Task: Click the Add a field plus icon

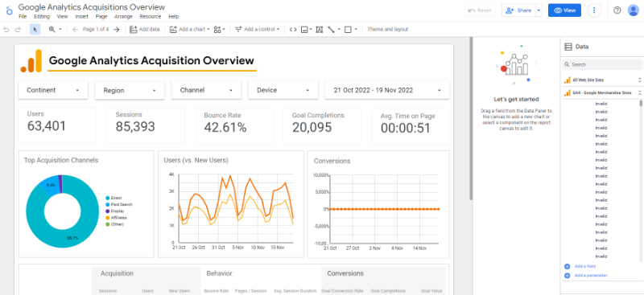Action: point(568,266)
